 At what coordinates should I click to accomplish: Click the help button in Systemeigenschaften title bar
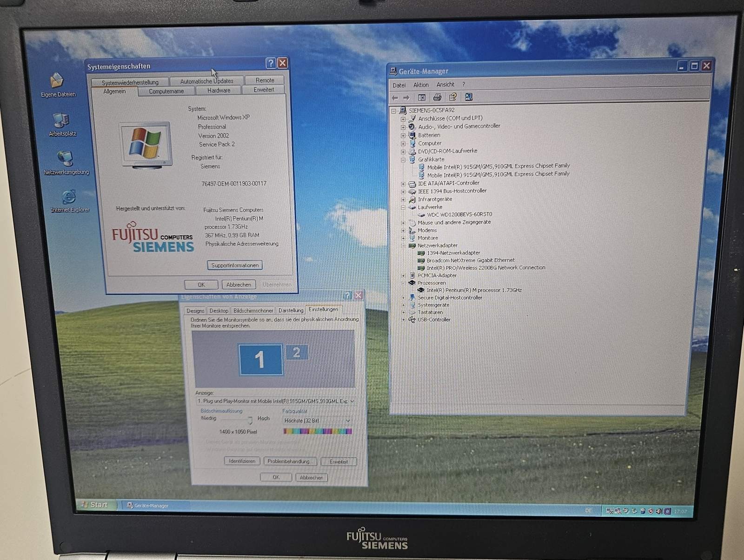(271, 63)
